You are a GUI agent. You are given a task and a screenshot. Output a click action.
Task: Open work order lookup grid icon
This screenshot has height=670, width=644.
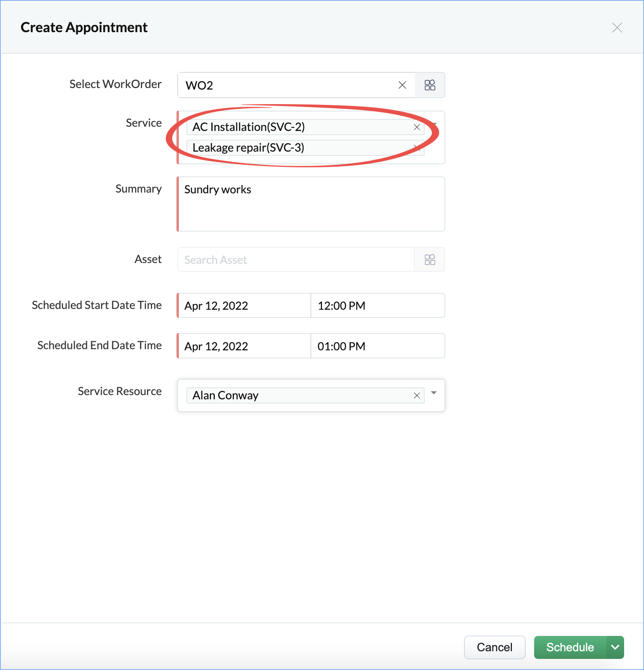pyautogui.click(x=430, y=85)
